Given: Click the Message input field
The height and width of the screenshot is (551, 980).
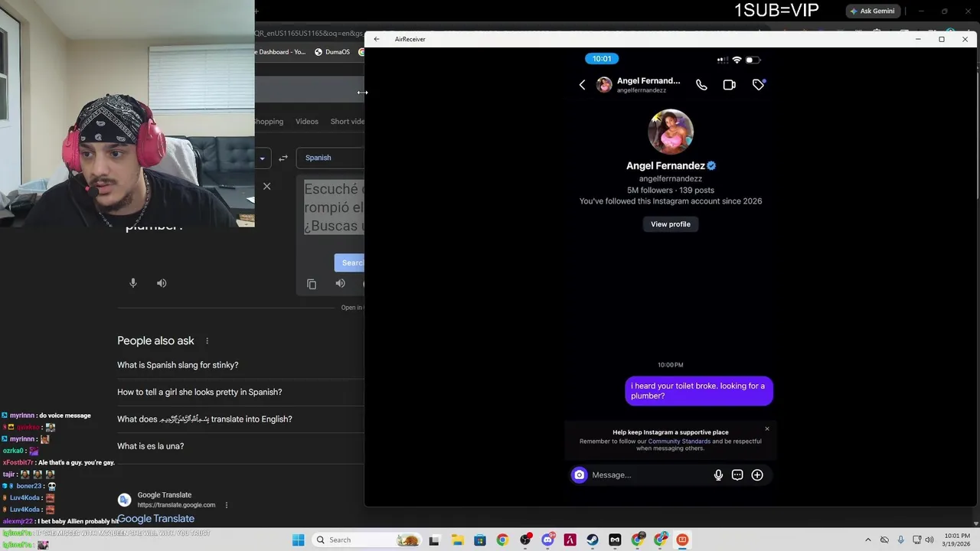Looking at the screenshot, I should [649, 474].
